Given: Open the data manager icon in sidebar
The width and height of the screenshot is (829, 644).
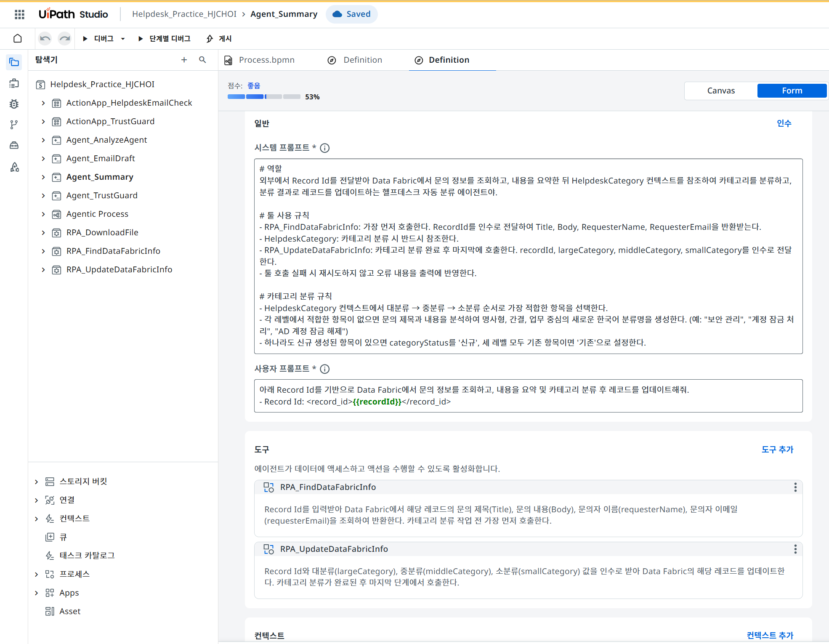Looking at the screenshot, I should [x=14, y=145].
